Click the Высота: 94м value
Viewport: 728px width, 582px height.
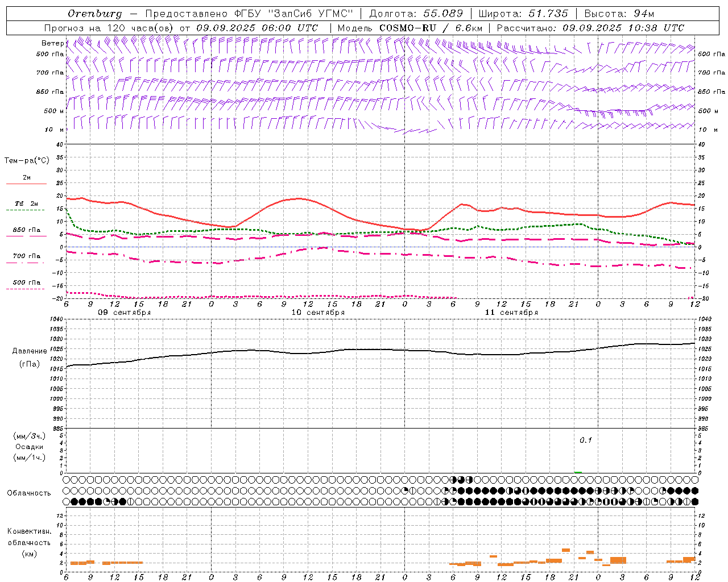click(620, 14)
